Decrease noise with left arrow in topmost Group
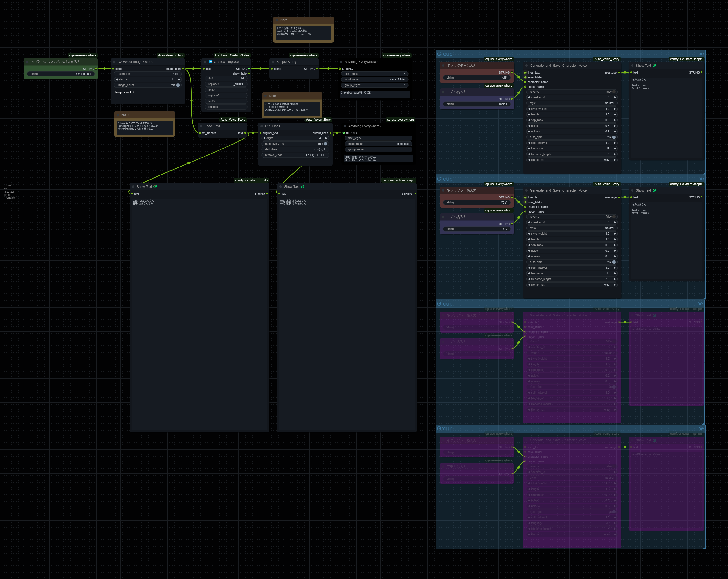 pos(529,126)
